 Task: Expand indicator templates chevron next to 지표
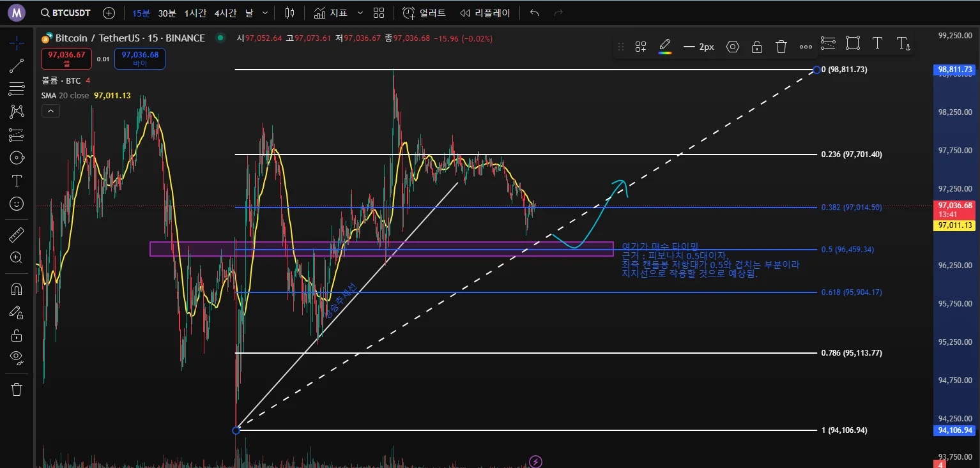point(360,13)
